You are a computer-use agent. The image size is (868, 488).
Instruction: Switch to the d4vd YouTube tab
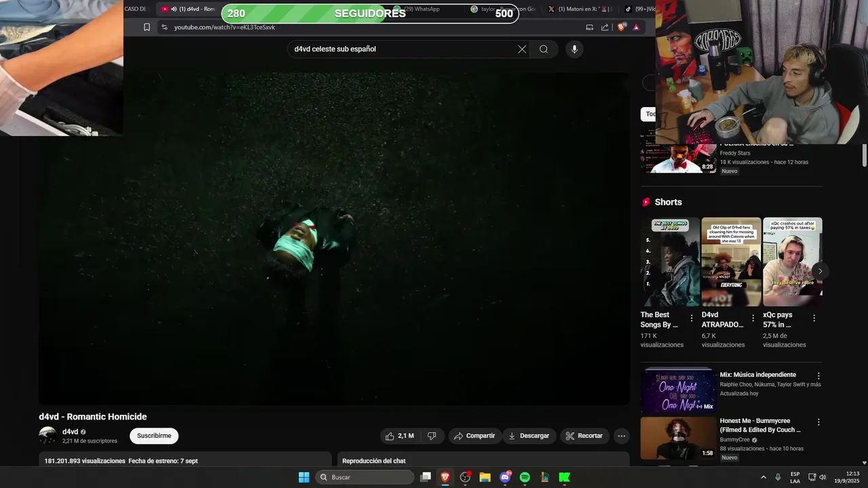[x=189, y=9]
